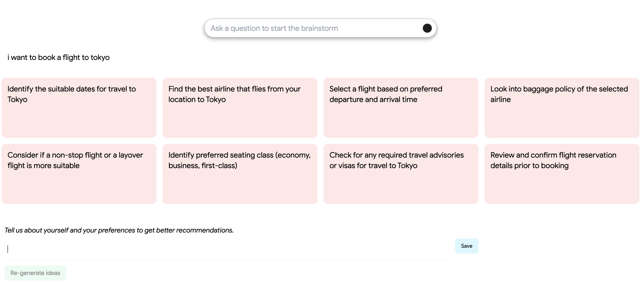
Task: Focus the preferences text input box
Action: click(x=228, y=249)
